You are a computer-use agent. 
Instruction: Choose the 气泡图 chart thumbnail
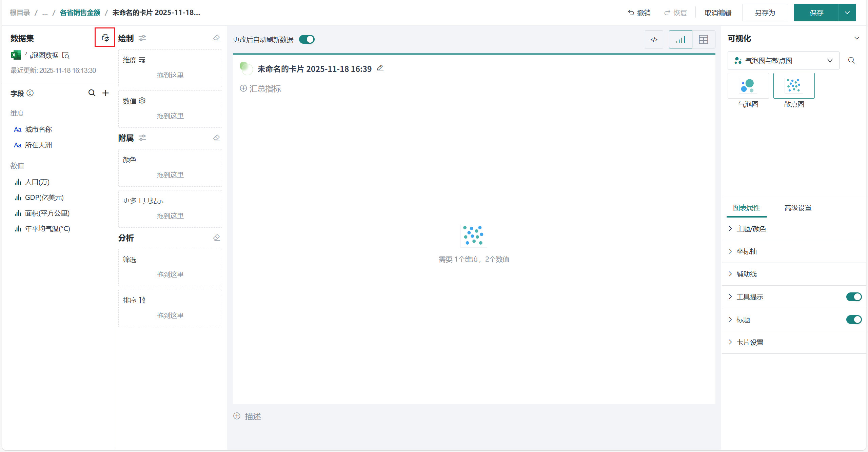(748, 86)
